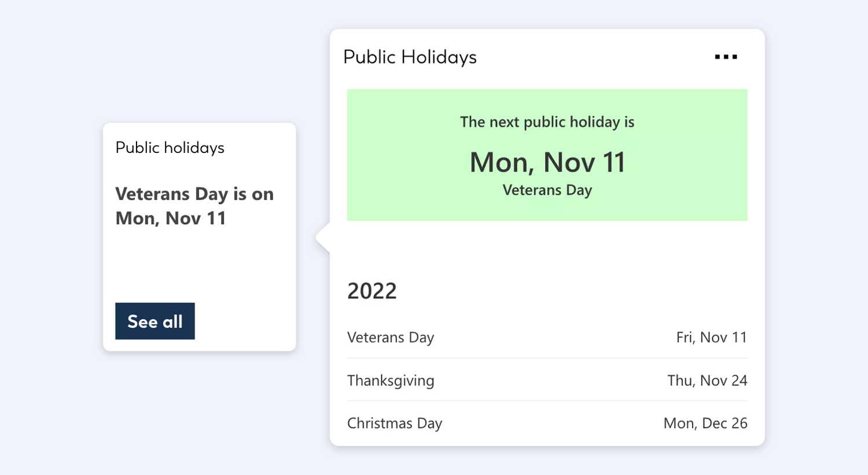Viewport: 868px width, 475px height.
Task: Click the Mon, Nov 11 date text
Action: (x=547, y=162)
